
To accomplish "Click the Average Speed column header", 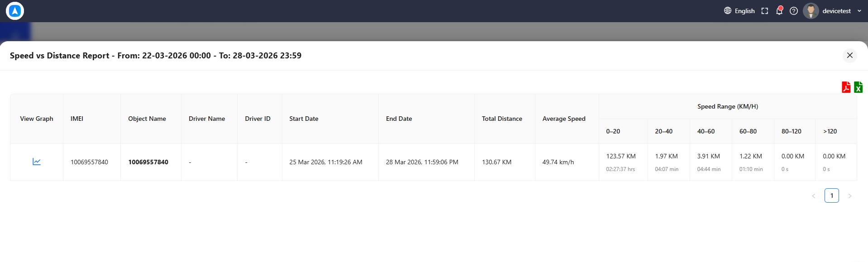I will (564, 119).
